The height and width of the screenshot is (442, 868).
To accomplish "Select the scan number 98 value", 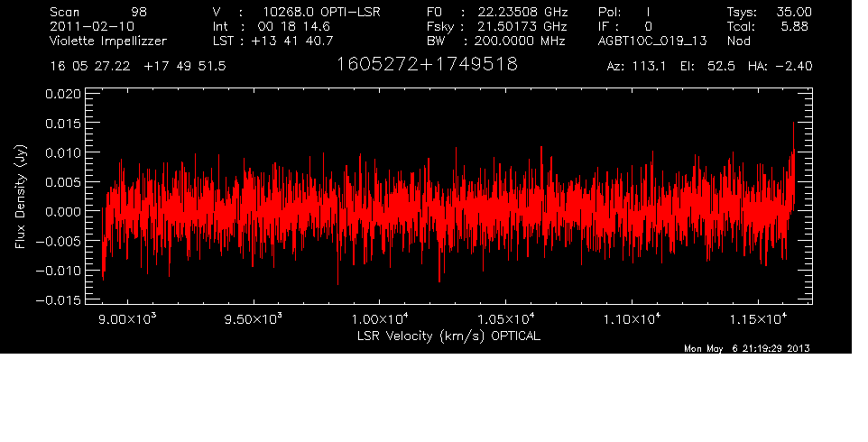I will pyautogui.click(x=139, y=12).
